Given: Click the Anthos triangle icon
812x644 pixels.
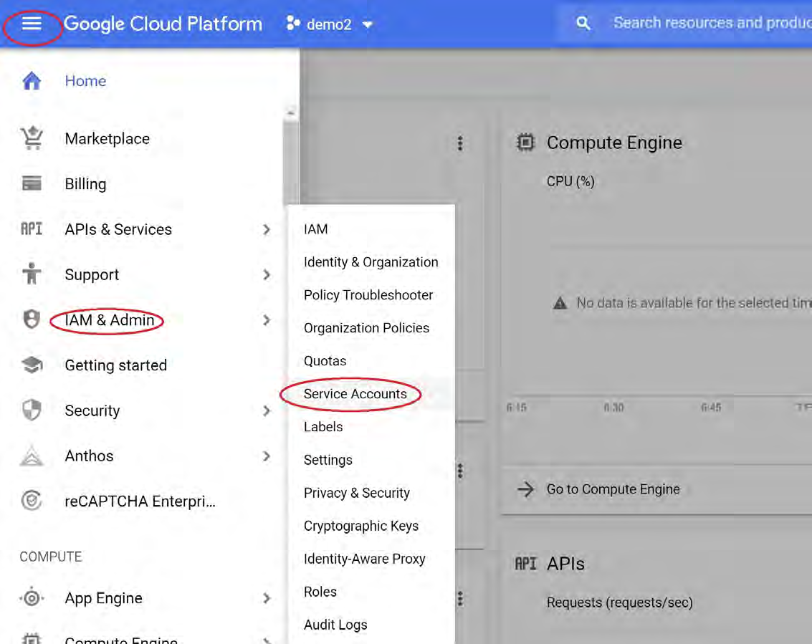Looking at the screenshot, I should click(32, 456).
